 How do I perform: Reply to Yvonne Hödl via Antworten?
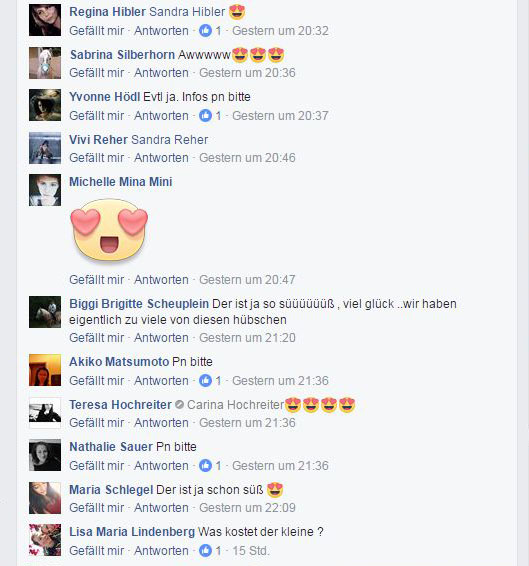(x=161, y=116)
